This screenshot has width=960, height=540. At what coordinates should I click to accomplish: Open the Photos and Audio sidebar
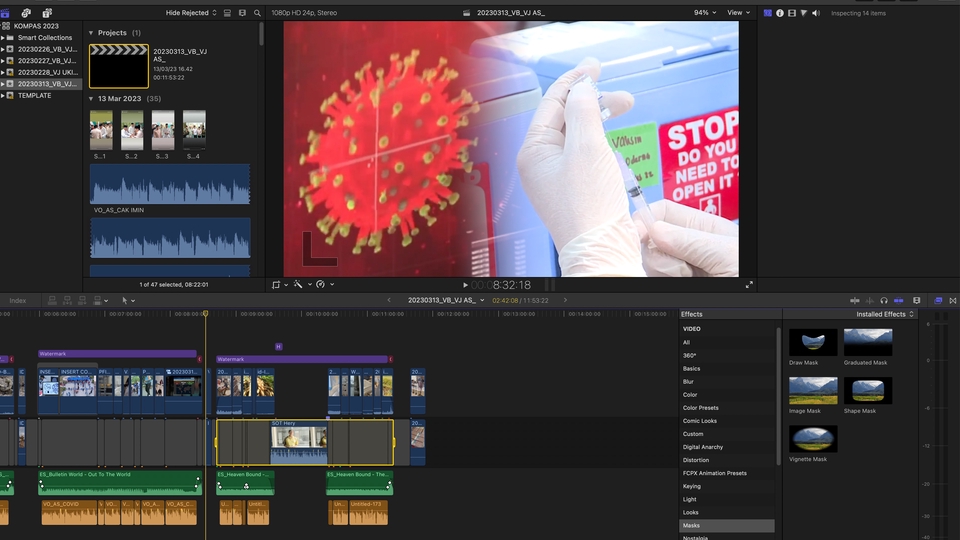tap(26, 13)
